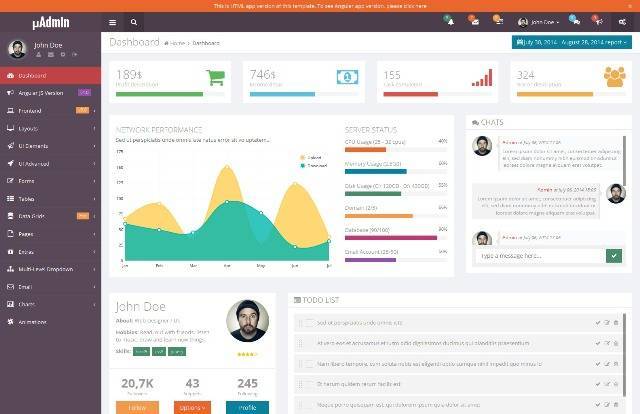
Task: Click the UI Elements sidebar icon
Action: (x=11, y=146)
